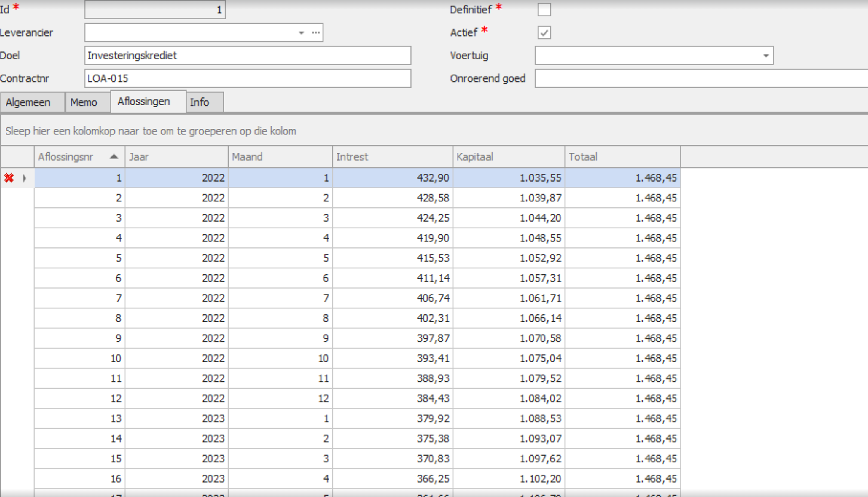Viewport: 868px width, 497px height.
Task: Enable the Definitief checkbox
Action: pyautogui.click(x=544, y=10)
